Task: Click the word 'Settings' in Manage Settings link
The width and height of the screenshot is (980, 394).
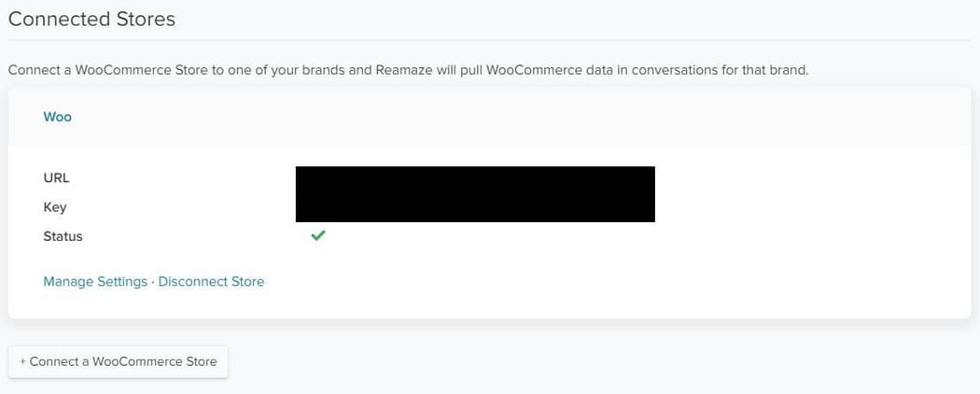Action: [122, 282]
